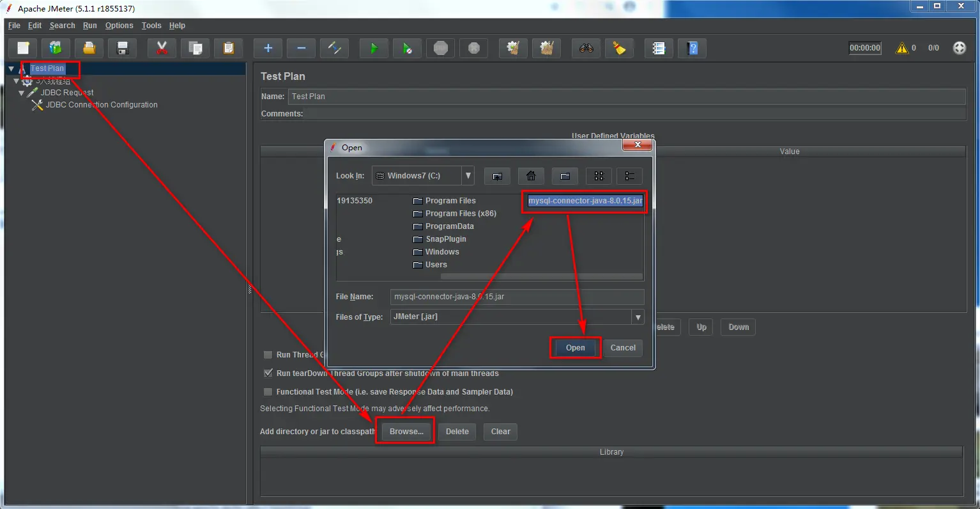Collapse the thread group tree node

click(17, 81)
